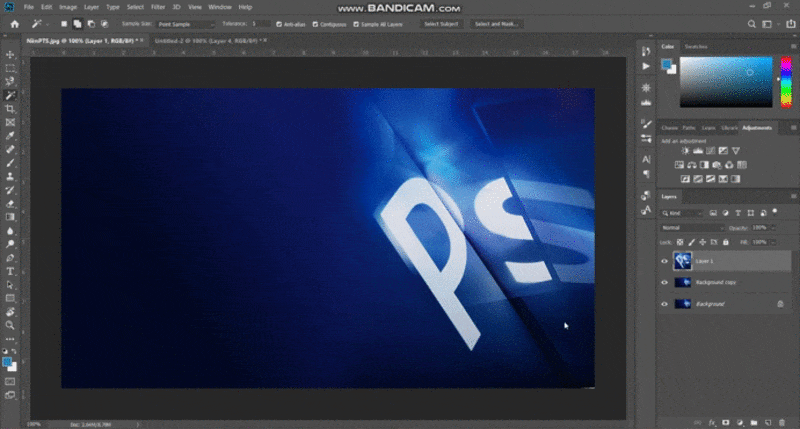This screenshot has width=800, height=429.
Task: Click the Select Subject button
Action: coord(441,24)
